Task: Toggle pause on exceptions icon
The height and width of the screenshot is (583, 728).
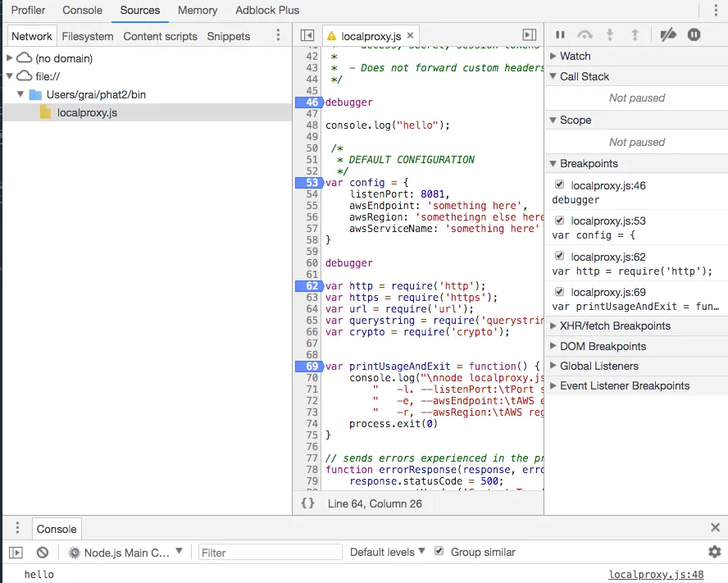Action: [694, 34]
